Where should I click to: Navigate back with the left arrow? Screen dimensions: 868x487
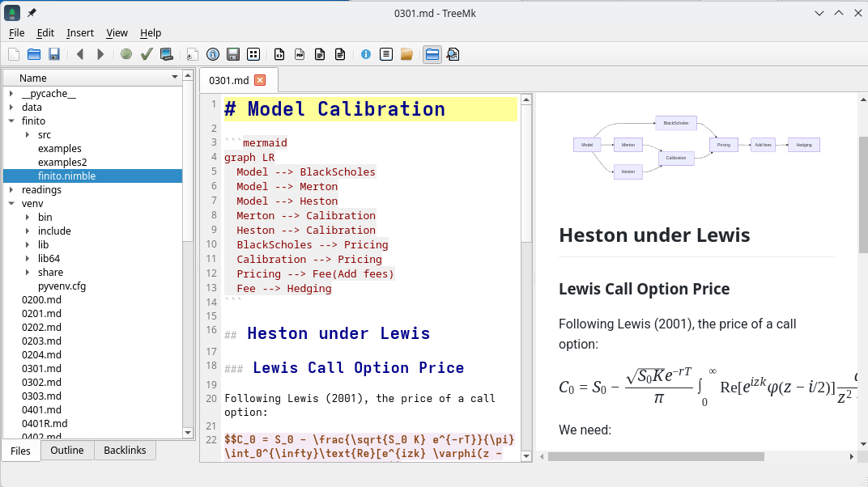80,54
